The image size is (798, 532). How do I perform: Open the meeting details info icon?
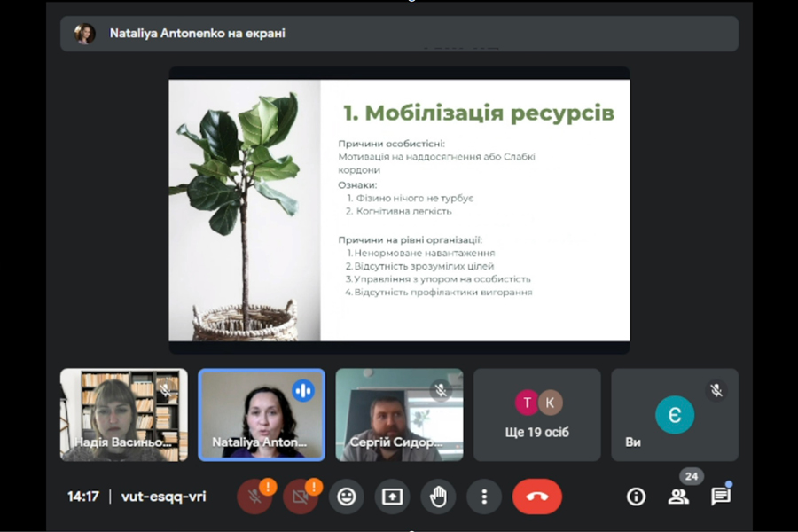(636, 497)
